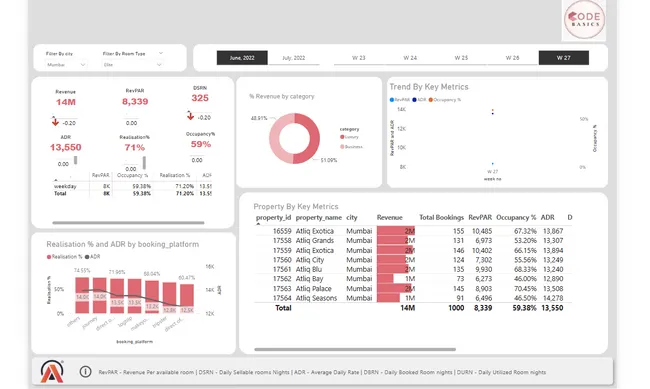Click the AtliQ logo in the footer

pos(52,371)
